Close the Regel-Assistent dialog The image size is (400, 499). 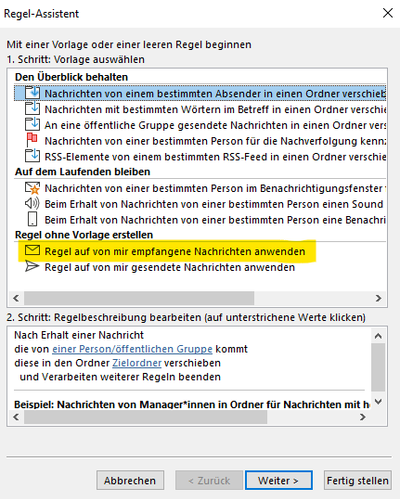pyautogui.click(x=388, y=13)
